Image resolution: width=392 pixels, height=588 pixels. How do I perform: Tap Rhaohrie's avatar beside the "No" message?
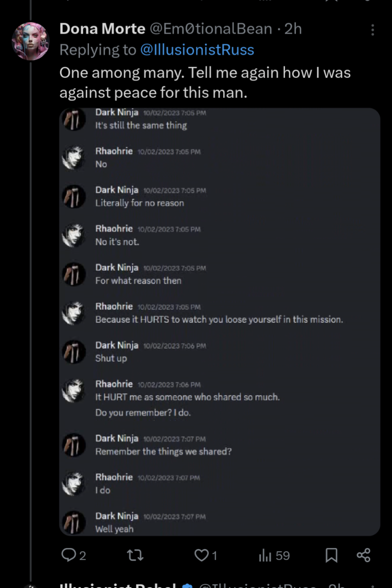pos(74,158)
